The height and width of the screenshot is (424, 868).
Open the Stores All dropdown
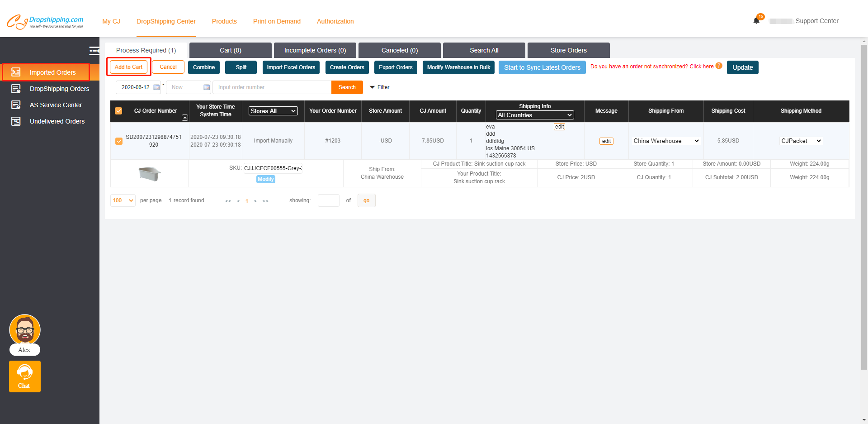[x=273, y=110]
